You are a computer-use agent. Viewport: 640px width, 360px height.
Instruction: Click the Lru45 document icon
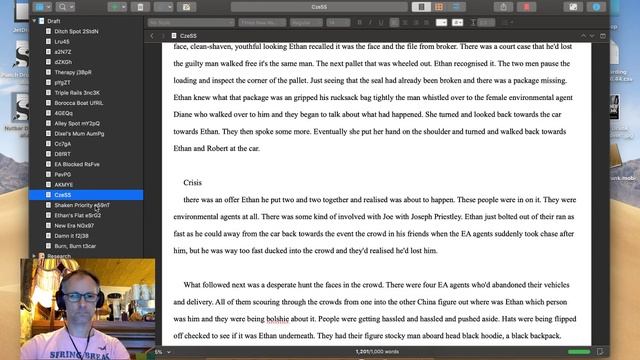[x=49, y=42]
